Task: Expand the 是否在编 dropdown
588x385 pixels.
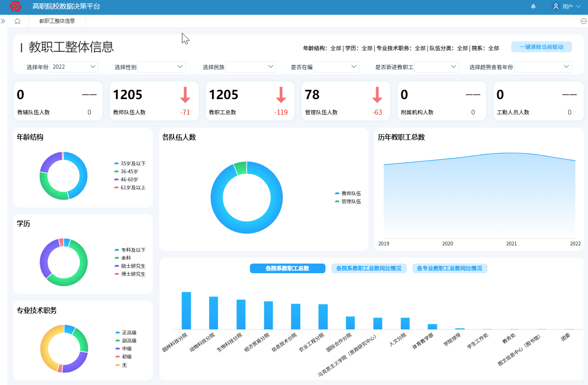Action: tap(336, 67)
